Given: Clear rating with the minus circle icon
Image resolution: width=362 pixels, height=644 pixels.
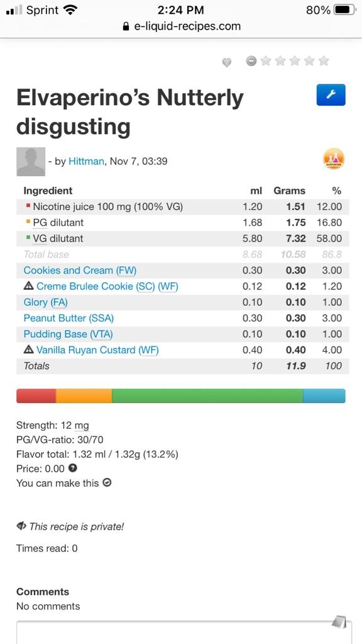Looking at the screenshot, I should point(251,61).
